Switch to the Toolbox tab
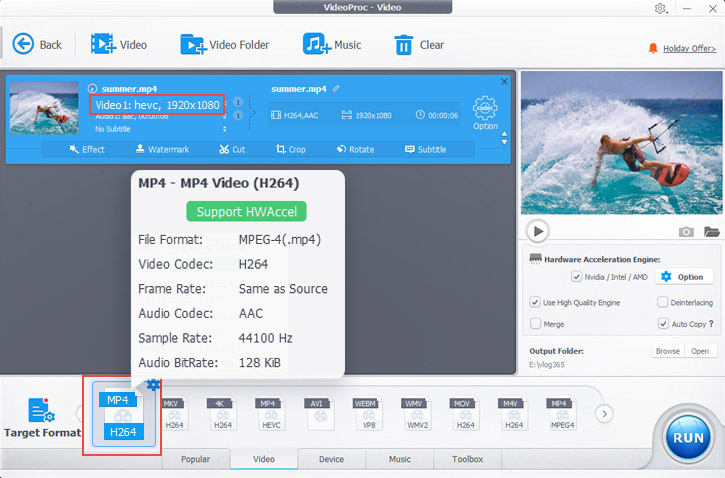Viewport: 725px width, 478px height. [467, 459]
